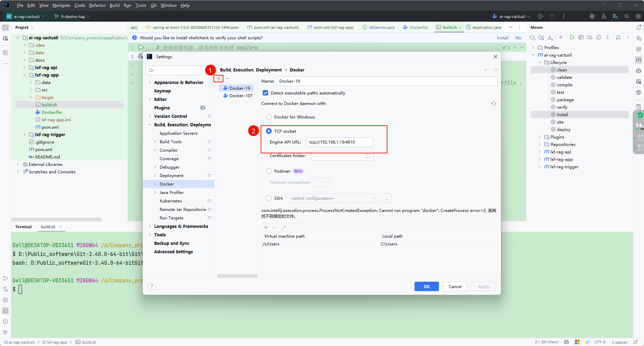Screen dimensions: 644x346
Task: Click the Code With Me user icon
Action: (604, 16)
